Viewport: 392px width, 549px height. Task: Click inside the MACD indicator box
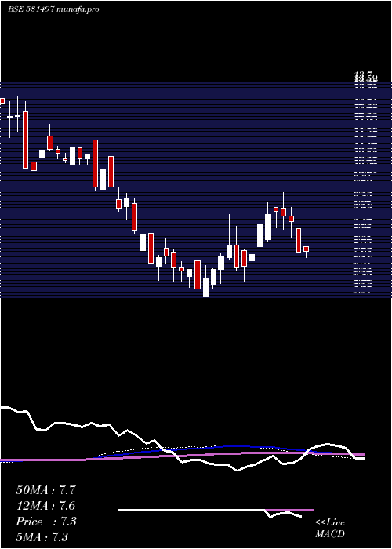click(x=216, y=510)
